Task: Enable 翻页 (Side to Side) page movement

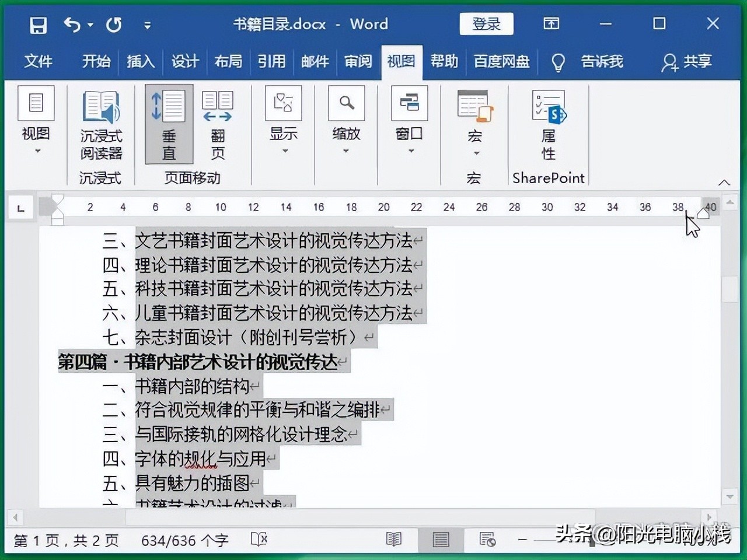Action: click(x=217, y=123)
